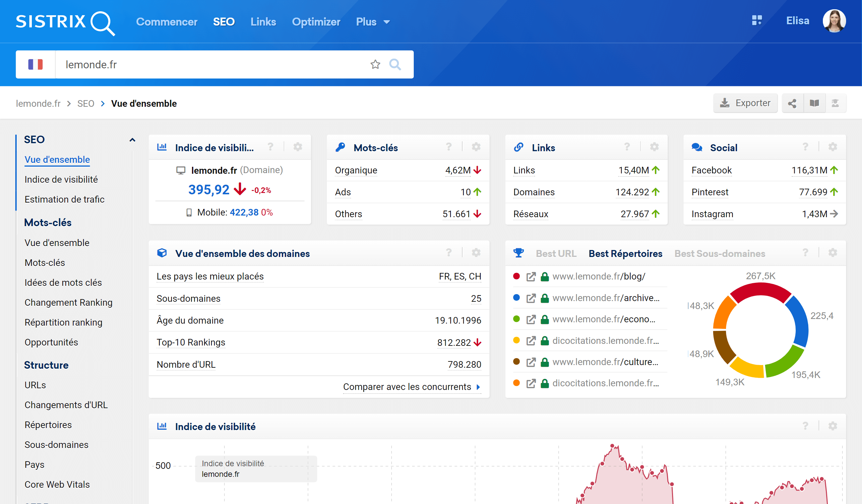Viewport: 862px width, 504px height.
Task: Open help icon of Mots-clés box
Action: point(449,147)
